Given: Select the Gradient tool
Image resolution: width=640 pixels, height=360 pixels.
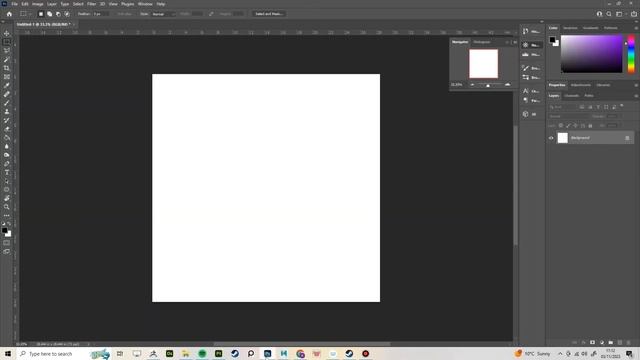Looking at the screenshot, I should 7,138.
